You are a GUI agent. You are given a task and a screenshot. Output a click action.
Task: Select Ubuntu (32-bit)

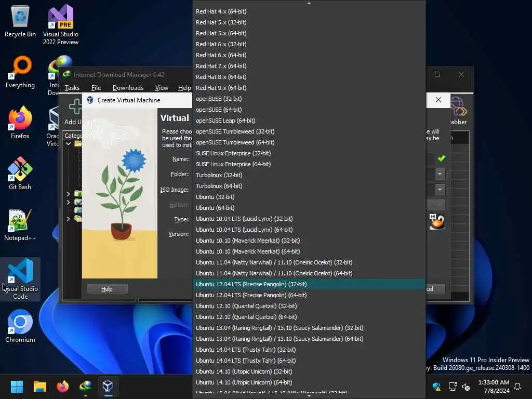point(309,197)
